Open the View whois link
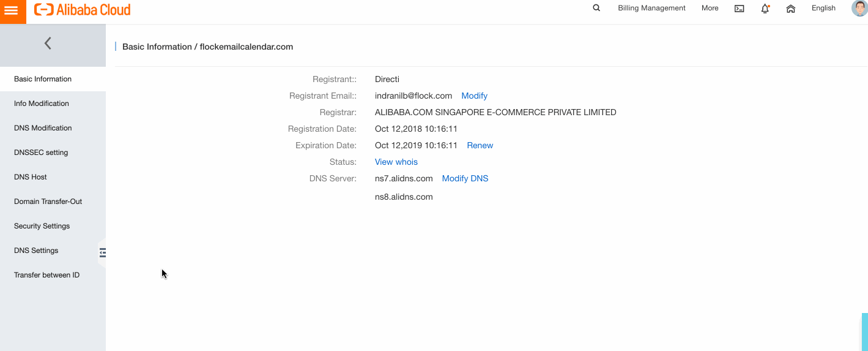 396,162
